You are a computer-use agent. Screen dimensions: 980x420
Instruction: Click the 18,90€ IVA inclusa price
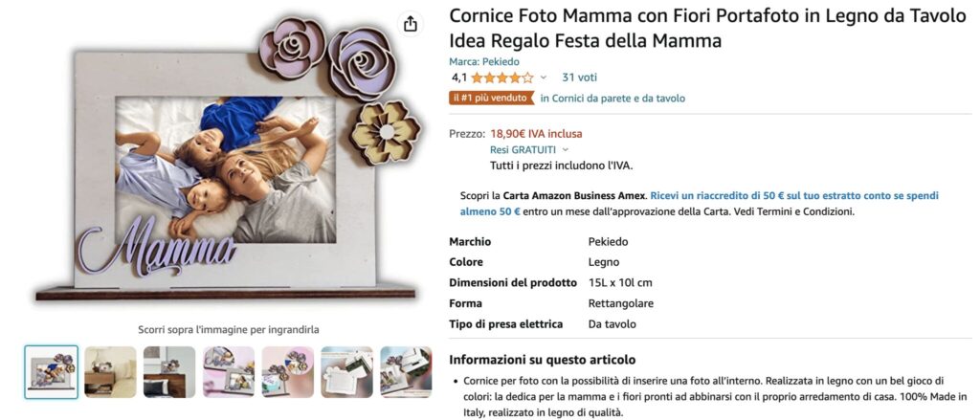536,133
